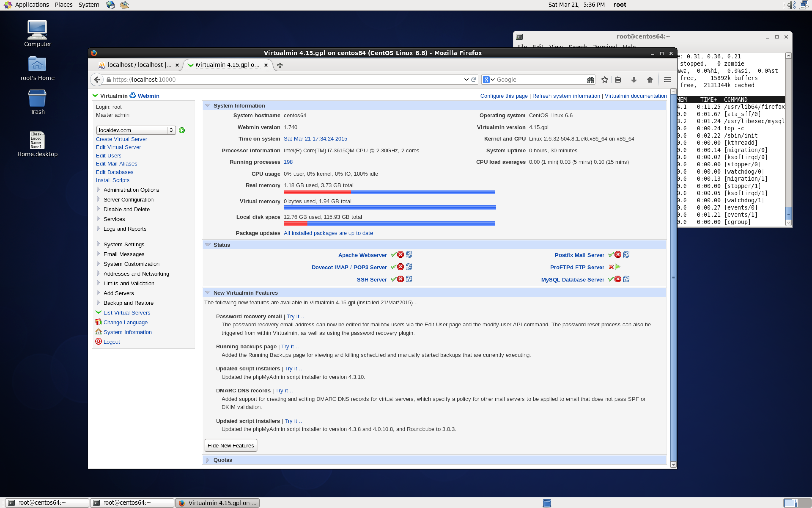Click the green go button beside localdev.com
Image resolution: width=812 pixels, height=508 pixels.
182,130
